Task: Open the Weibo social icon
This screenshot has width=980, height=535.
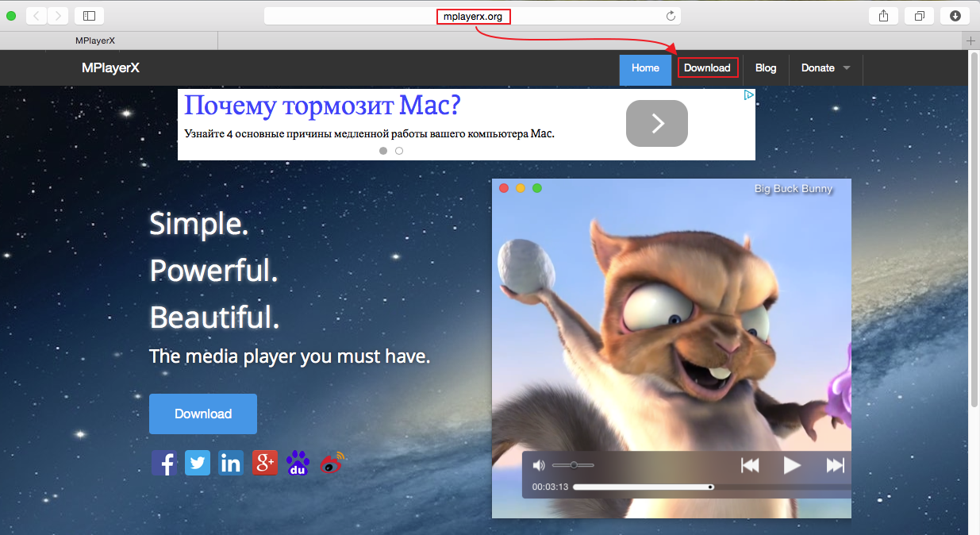Action: coord(332,463)
